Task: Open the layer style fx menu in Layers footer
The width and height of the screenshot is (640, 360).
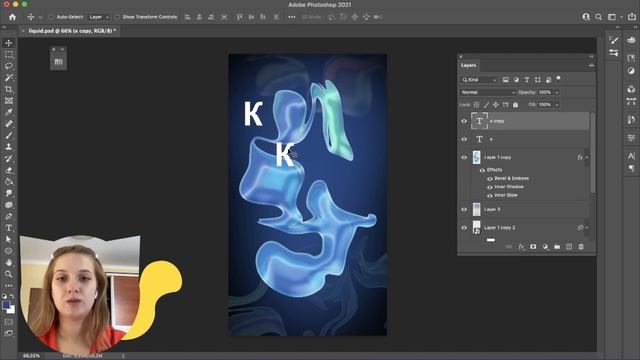Action: coord(521,247)
